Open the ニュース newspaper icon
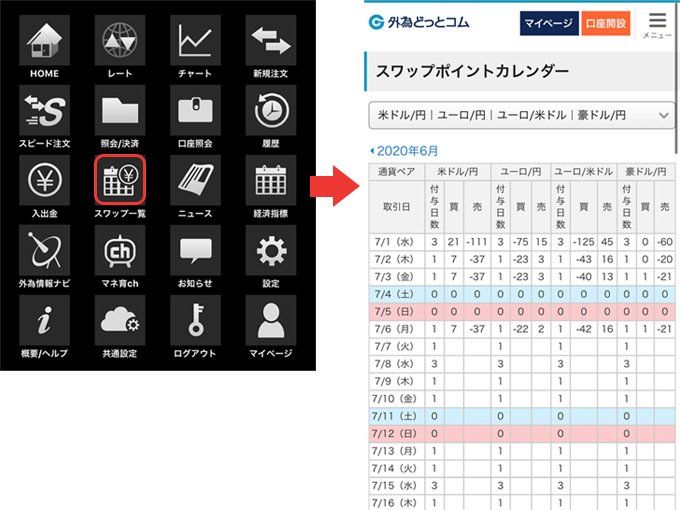Image resolution: width=680 pixels, height=510 pixels. [x=194, y=180]
